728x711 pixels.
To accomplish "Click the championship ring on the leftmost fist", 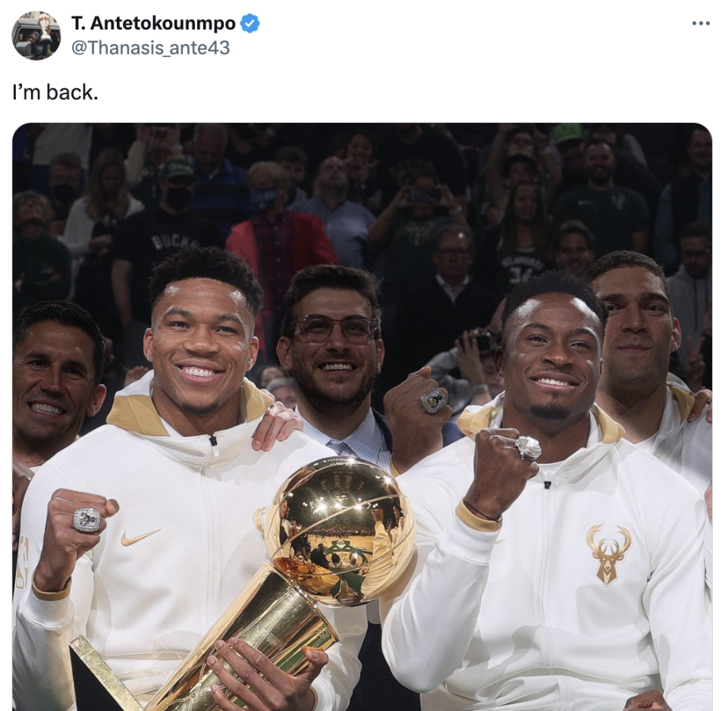I will 86,520.
